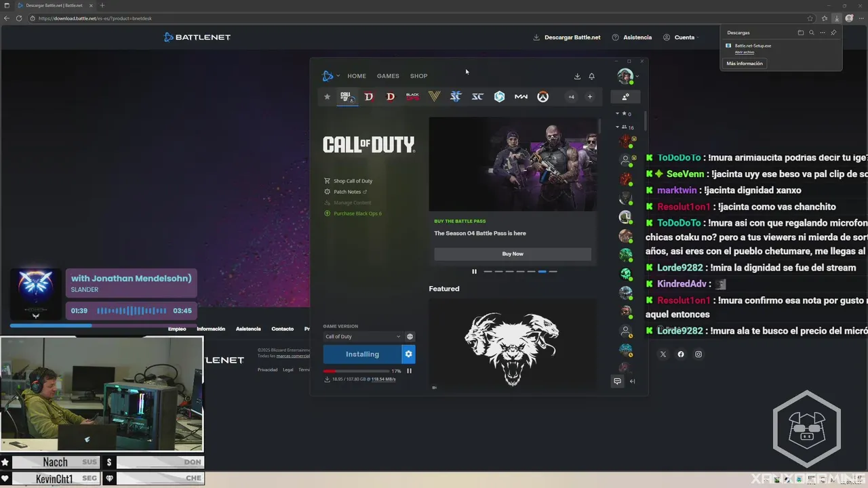Jump to the first carousel slide indicator

click(488, 272)
